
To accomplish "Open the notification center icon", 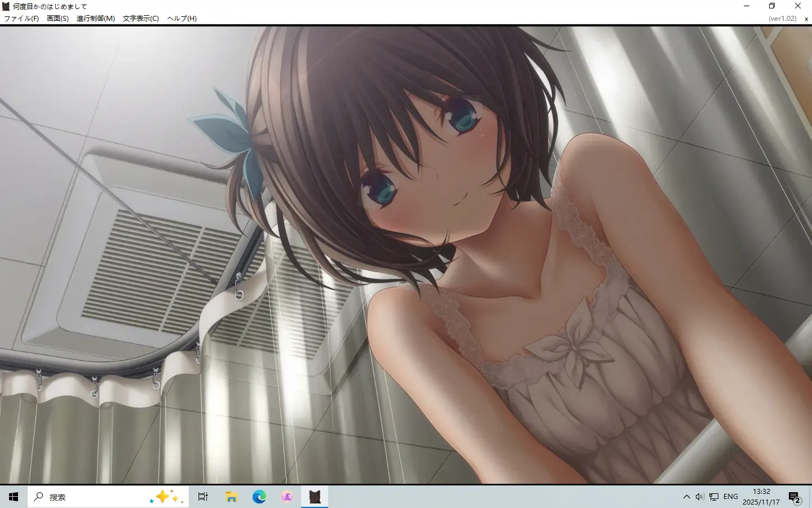I will 795,497.
